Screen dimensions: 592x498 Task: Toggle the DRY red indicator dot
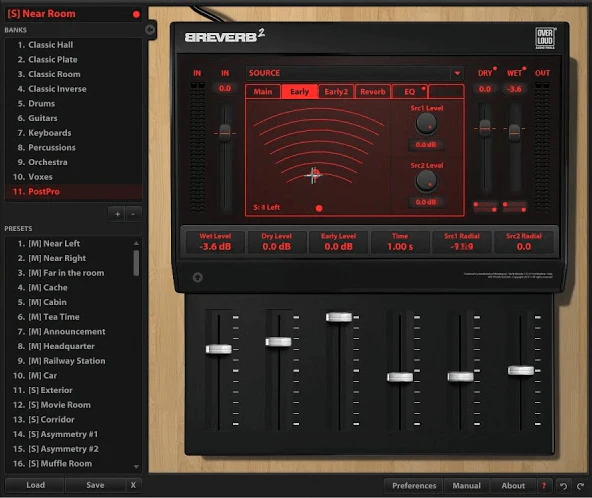click(x=495, y=68)
